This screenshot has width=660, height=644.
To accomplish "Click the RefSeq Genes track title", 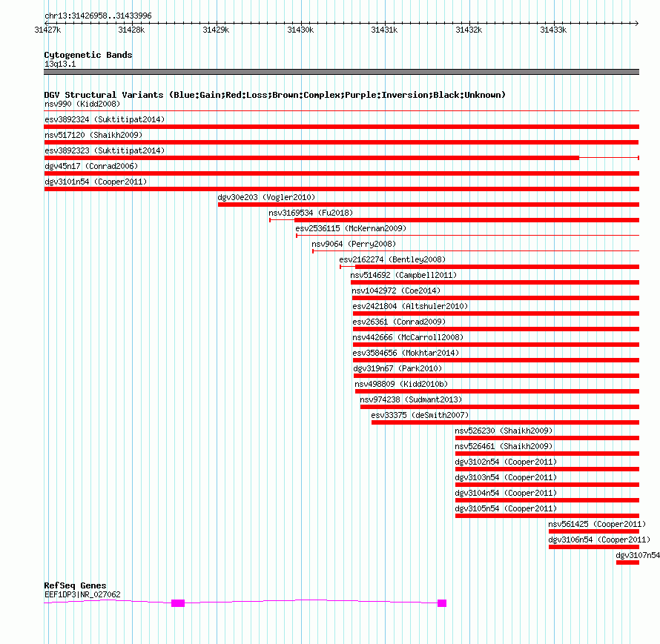I will pos(75,585).
